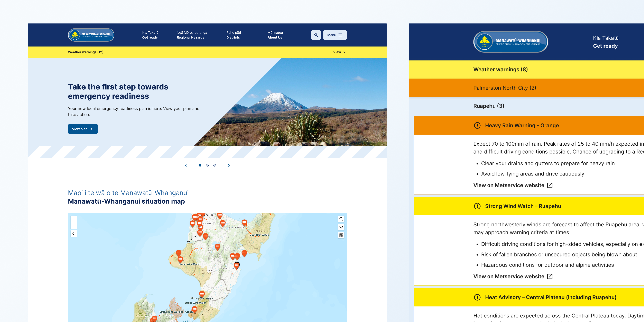The height and width of the screenshot is (322, 644).
Task: Click the View plan button
Action: pos(83,129)
